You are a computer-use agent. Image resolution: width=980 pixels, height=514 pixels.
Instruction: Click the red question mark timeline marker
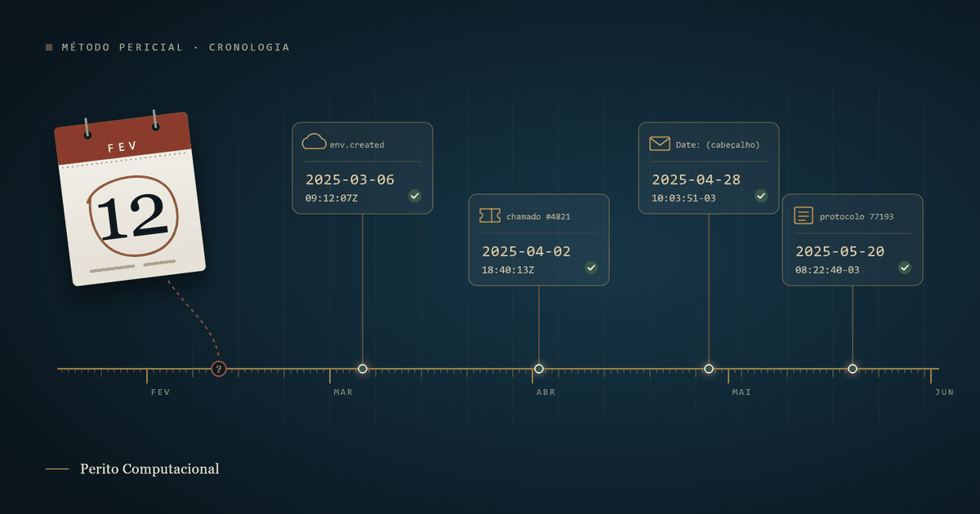pos(218,369)
